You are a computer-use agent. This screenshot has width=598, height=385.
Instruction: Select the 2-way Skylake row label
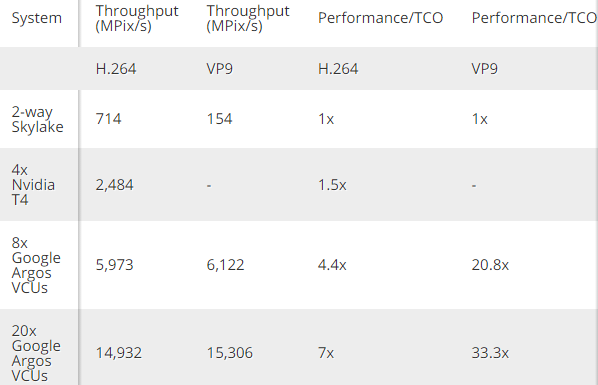[x=37, y=119]
